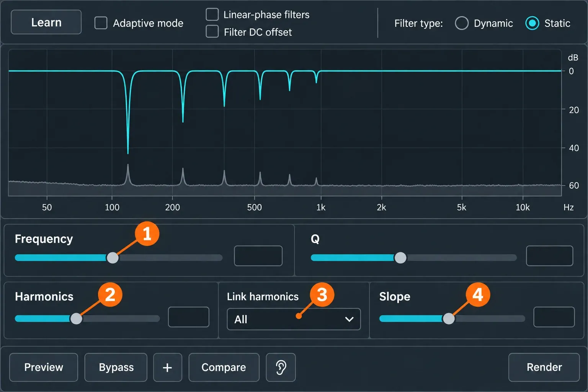This screenshot has height=392, width=588.
Task: Click the Compare button
Action: (x=224, y=367)
